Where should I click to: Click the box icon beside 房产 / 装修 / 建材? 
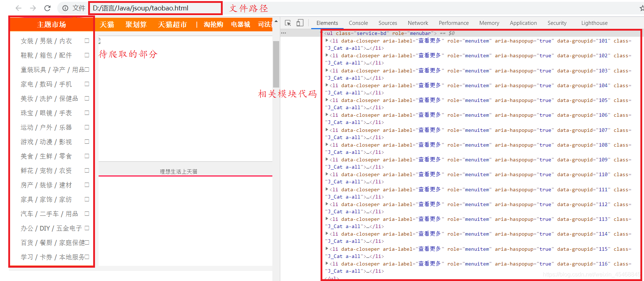[x=87, y=185]
